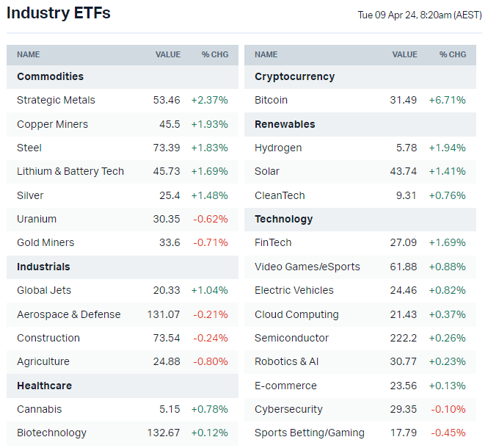Click the Cannabis ETF link

[x=39, y=409]
